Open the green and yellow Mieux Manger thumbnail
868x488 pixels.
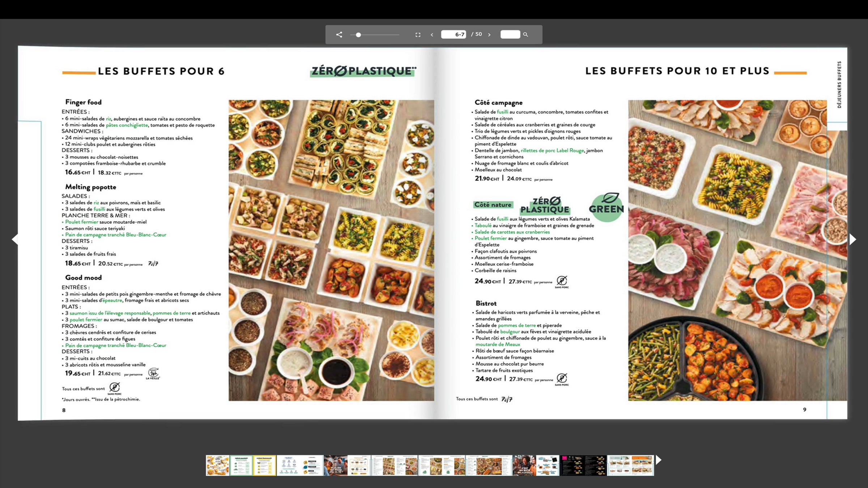253,465
